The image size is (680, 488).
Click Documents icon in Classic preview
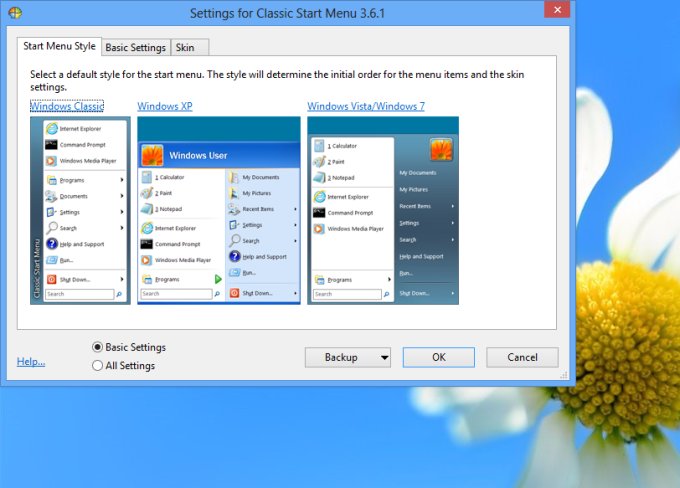[x=51, y=196]
